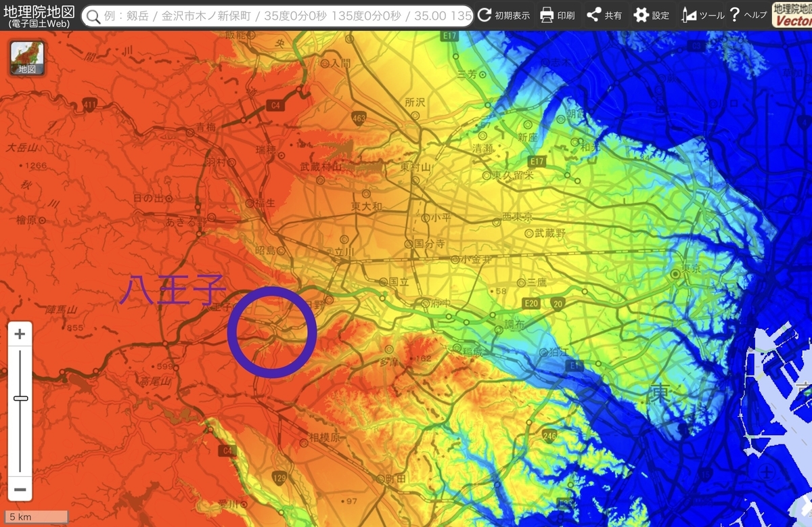This screenshot has width=812, height=527.
Task: Click the 青梅 city label
Action: pos(206,126)
